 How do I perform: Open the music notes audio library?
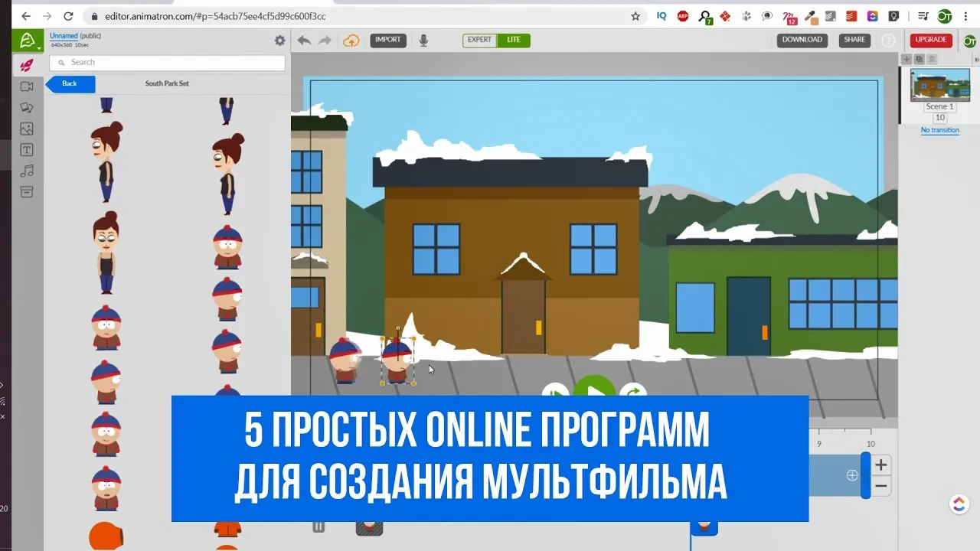coord(27,171)
